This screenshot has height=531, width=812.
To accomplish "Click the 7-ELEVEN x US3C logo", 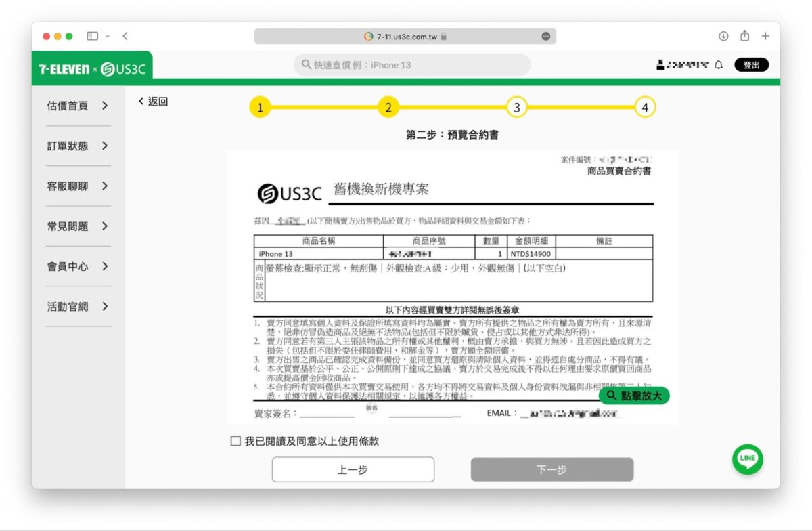I will pyautogui.click(x=91, y=68).
